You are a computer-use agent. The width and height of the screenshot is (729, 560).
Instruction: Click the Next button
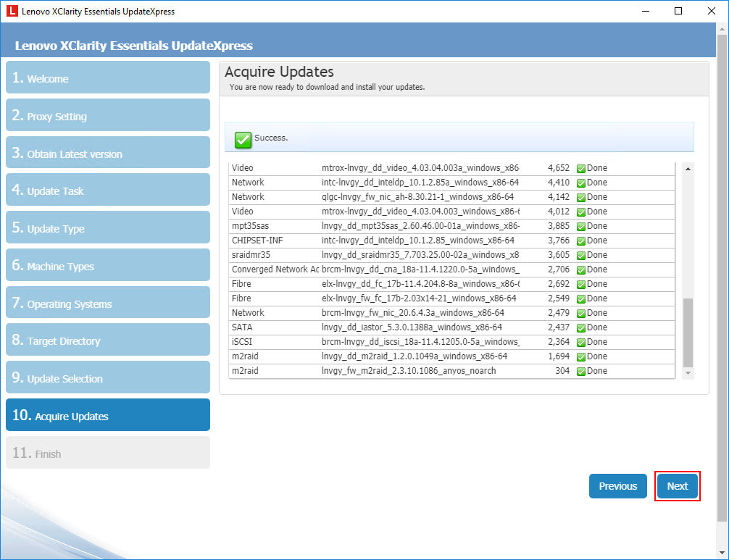click(x=678, y=486)
